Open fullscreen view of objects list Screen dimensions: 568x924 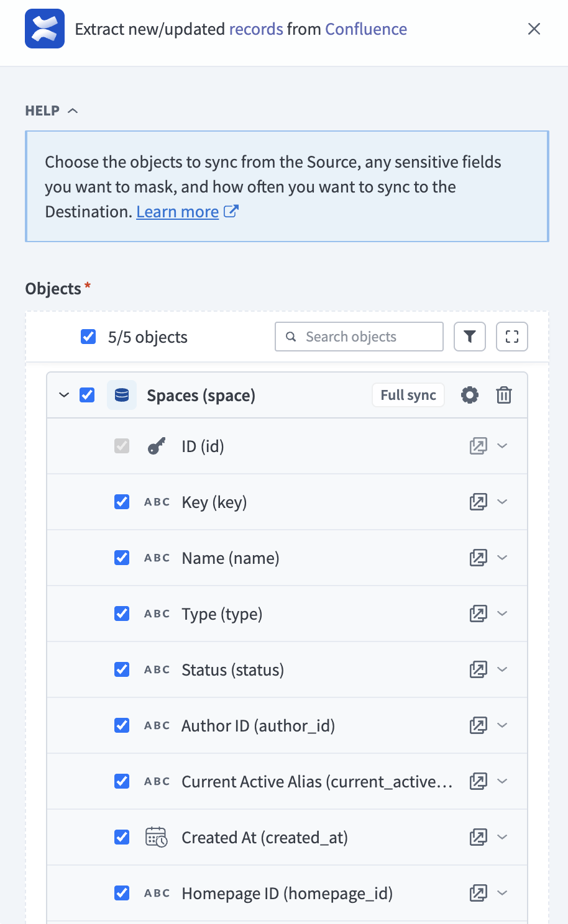tap(512, 337)
